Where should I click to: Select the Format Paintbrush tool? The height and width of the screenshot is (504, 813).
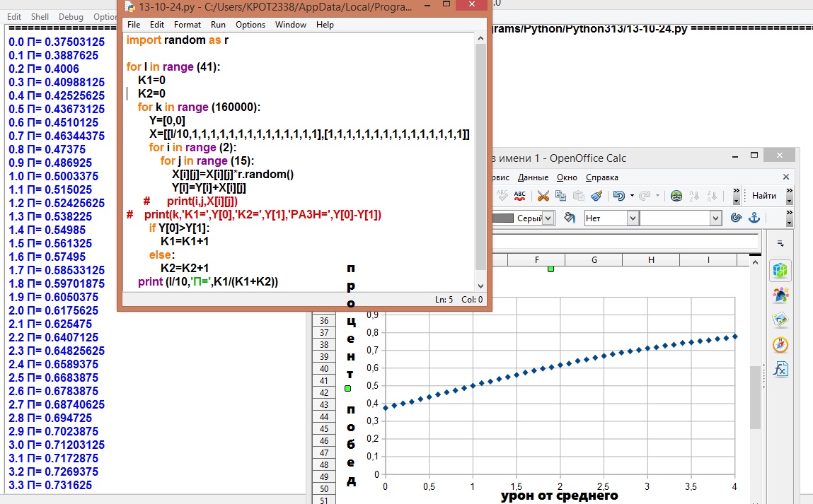[x=596, y=196]
